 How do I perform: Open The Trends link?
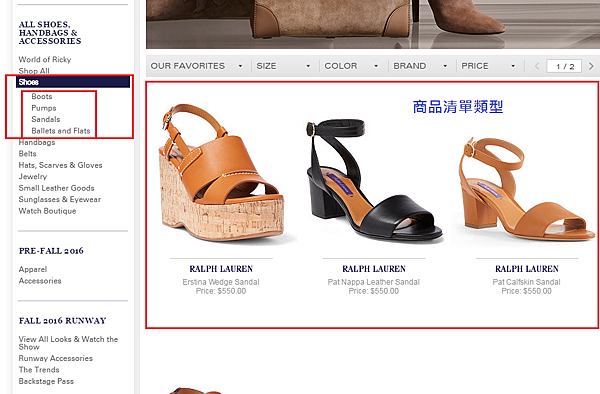[39, 370]
